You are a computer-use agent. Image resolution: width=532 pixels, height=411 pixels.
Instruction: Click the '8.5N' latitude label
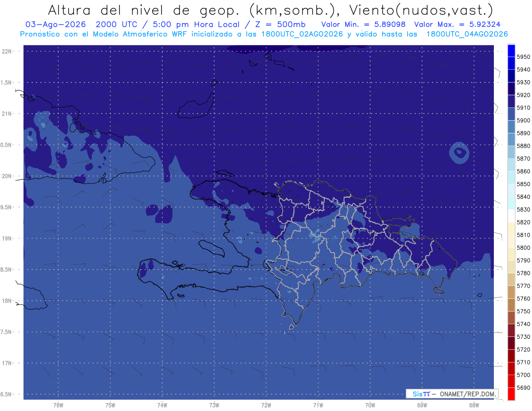[x=6, y=270]
